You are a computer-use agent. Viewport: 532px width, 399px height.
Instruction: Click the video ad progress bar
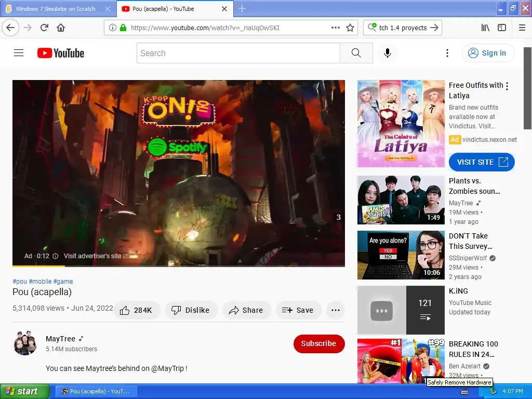[x=179, y=266]
